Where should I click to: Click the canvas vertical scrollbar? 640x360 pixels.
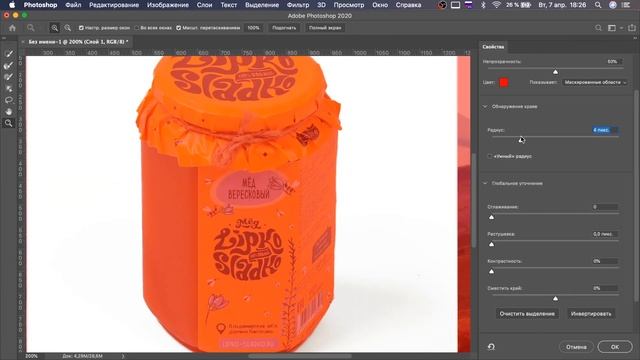(473, 200)
